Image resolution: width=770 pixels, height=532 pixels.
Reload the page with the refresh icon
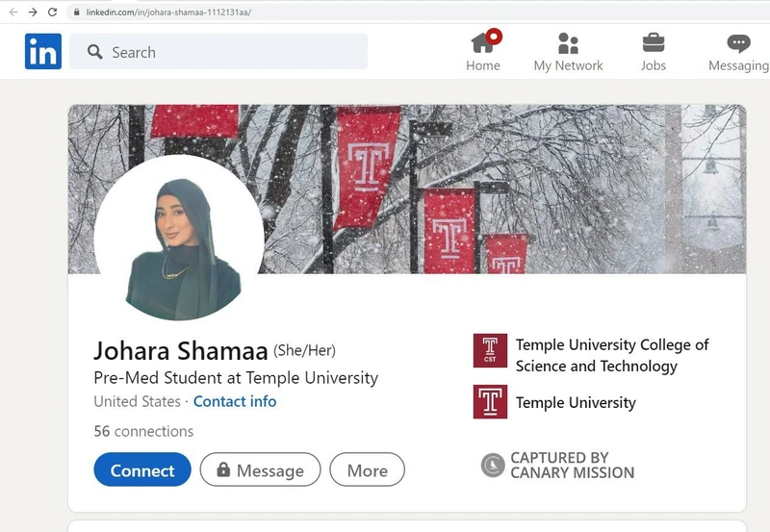pyautogui.click(x=53, y=12)
